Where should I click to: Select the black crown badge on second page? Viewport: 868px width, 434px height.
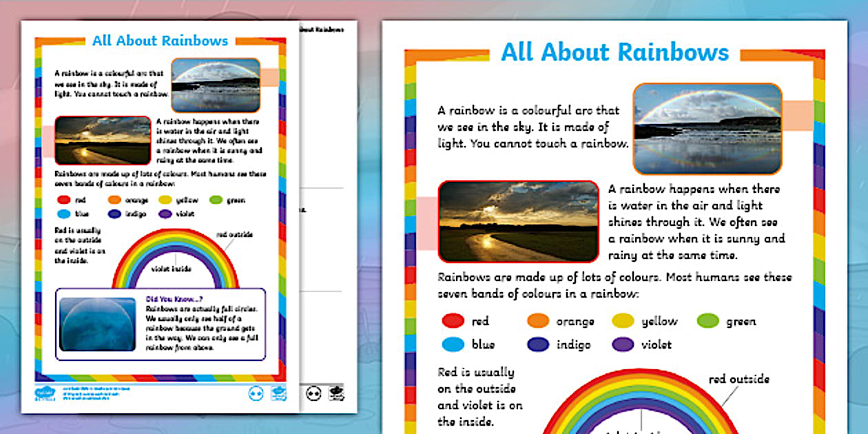[x=336, y=393]
